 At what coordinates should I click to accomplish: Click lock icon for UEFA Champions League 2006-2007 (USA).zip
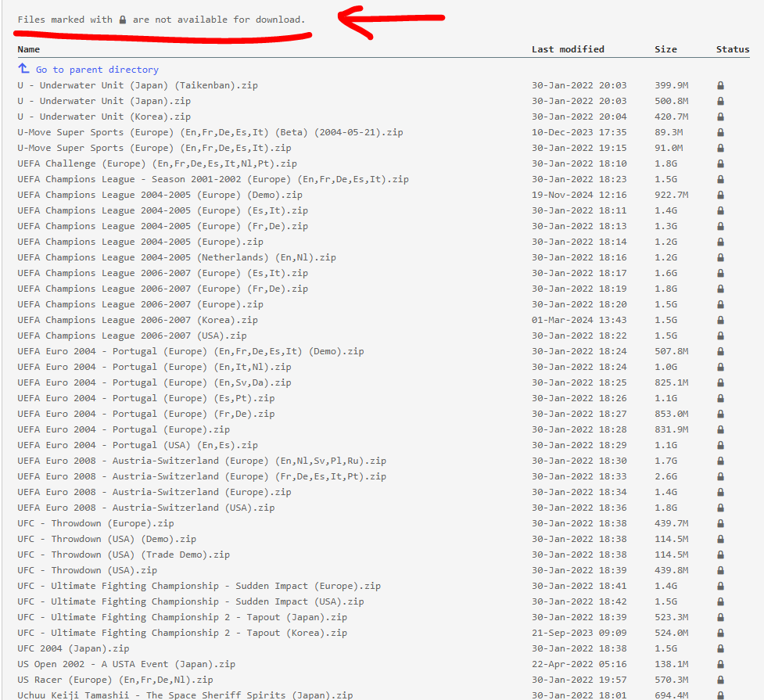pos(720,336)
